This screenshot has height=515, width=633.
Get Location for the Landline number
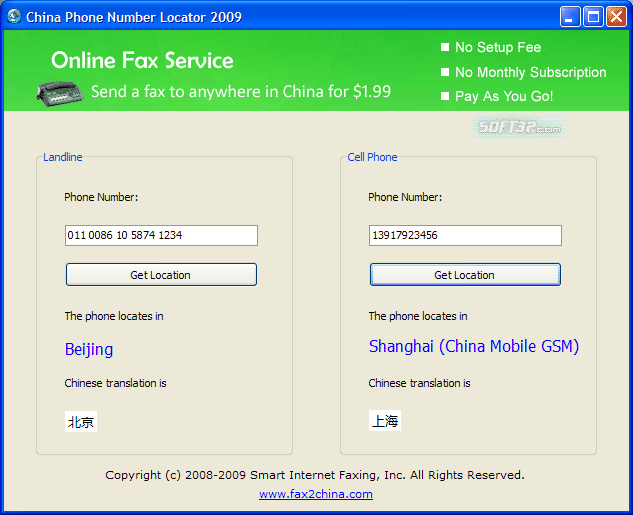click(x=161, y=275)
